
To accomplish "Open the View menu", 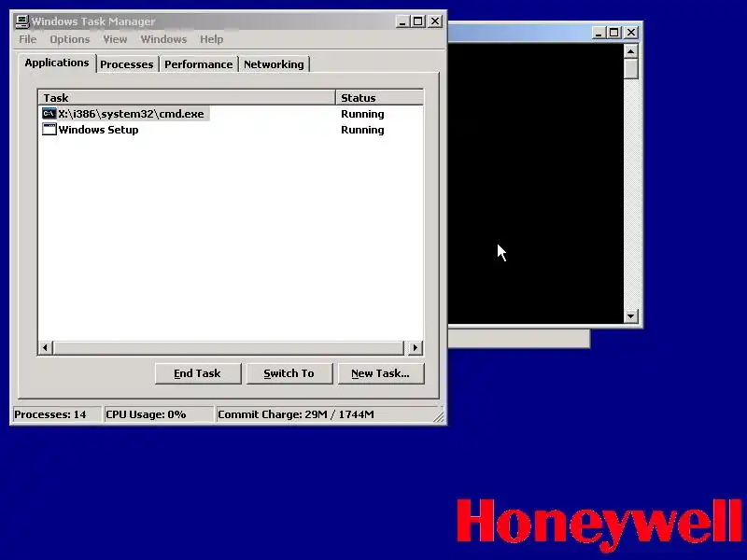I will pyautogui.click(x=115, y=39).
